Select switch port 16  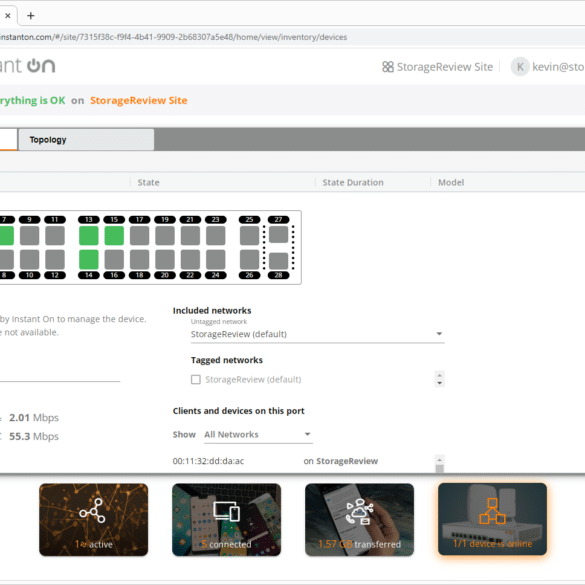pos(114,259)
